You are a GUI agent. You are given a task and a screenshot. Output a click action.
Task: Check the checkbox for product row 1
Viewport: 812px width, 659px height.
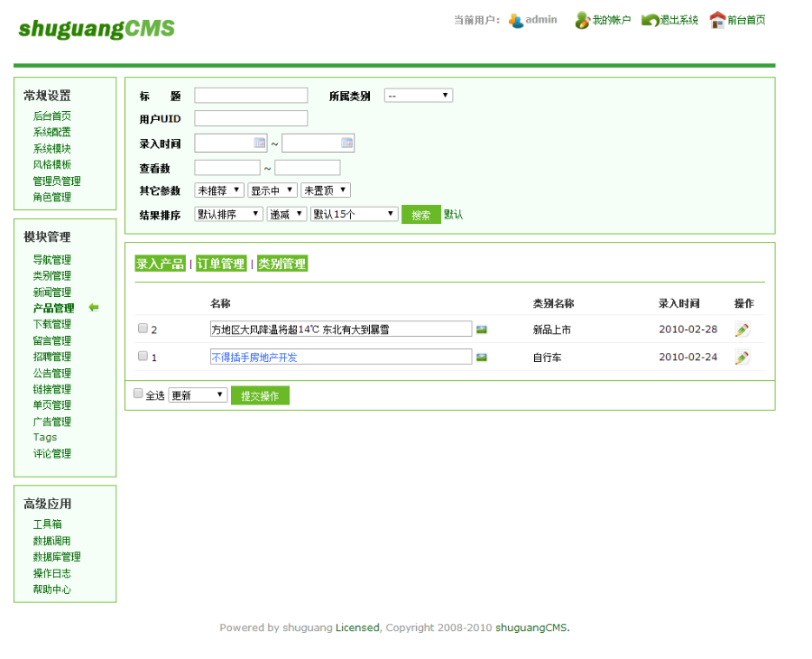tap(143, 357)
